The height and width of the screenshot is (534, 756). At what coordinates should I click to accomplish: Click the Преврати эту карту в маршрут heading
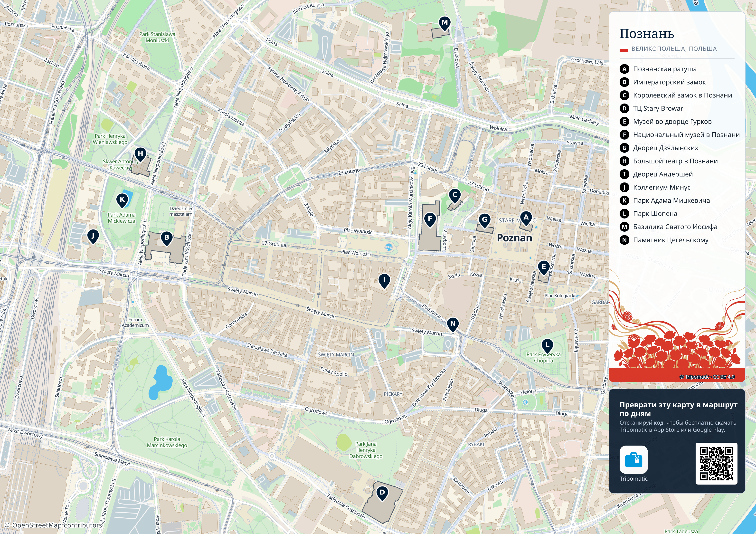coord(678,409)
